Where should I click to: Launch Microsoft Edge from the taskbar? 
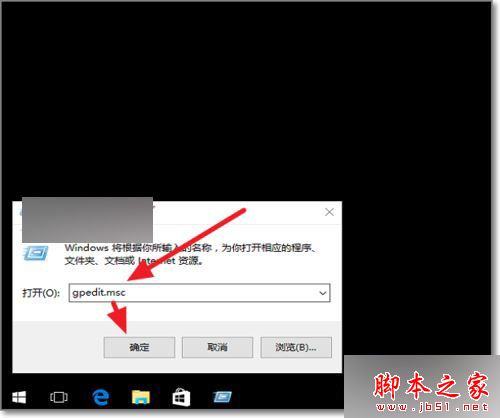pyautogui.click(x=100, y=397)
